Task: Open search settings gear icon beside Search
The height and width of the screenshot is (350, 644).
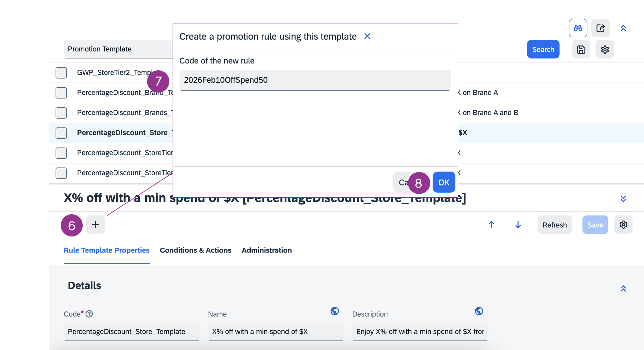Action: (x=604, y=49)
